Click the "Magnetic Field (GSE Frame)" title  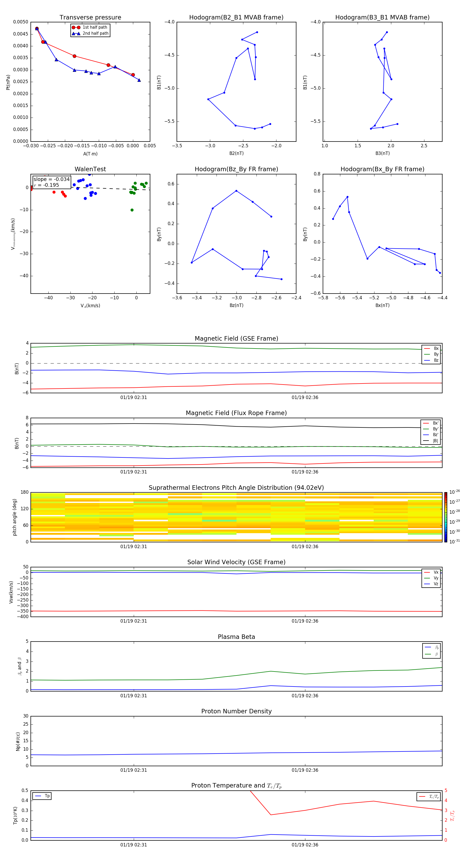point(236,339)
